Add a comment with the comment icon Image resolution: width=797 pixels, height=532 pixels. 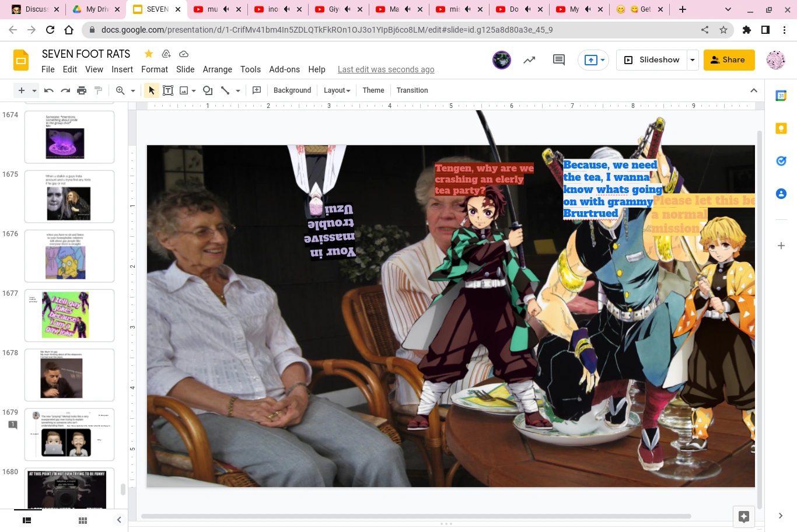coord(256,90)
